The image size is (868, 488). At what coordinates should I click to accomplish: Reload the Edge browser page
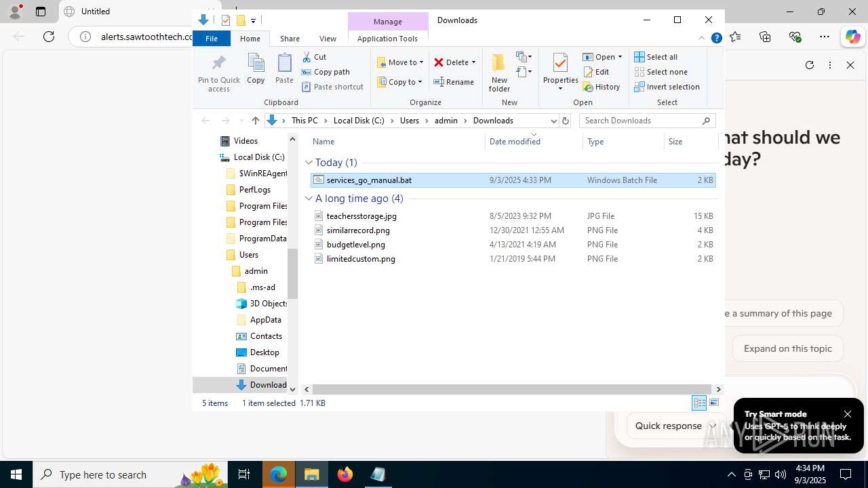click(49, 37)
